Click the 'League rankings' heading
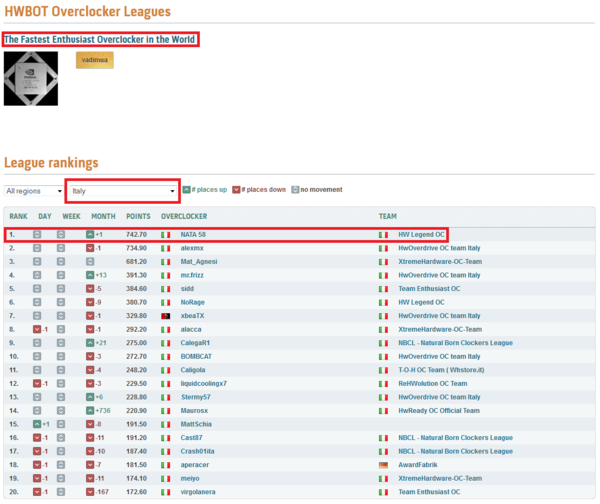The height and width of the screenshot is (504, 600). 51,163
